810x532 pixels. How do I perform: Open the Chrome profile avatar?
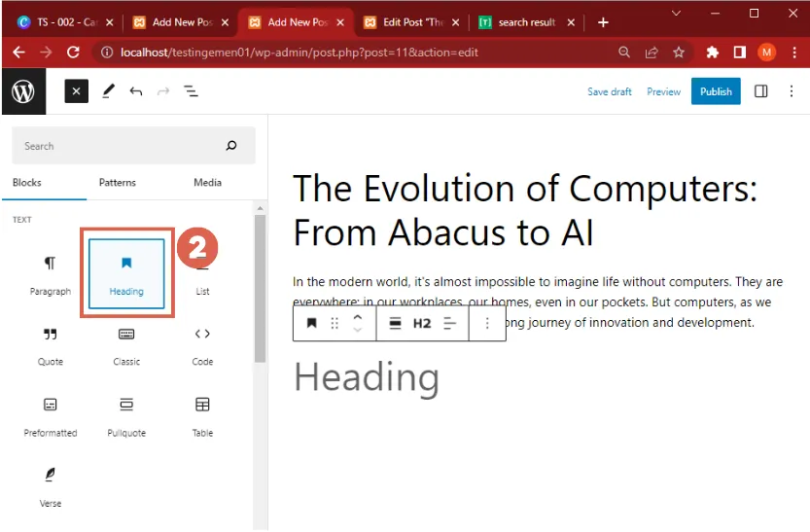(x=766, y=53)
